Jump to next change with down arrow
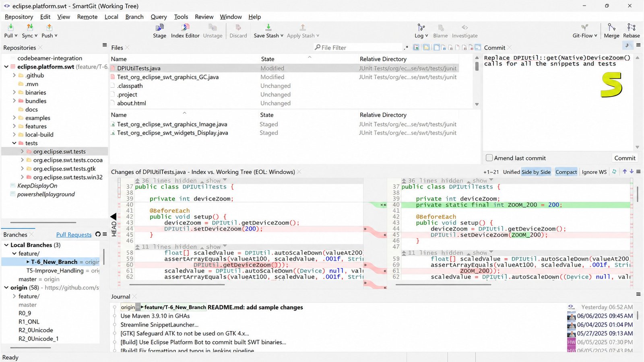 click(x=632, y=171)
